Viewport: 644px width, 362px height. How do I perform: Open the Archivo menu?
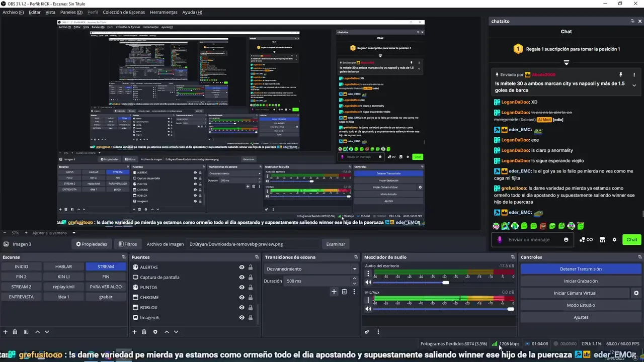(13, 12)
